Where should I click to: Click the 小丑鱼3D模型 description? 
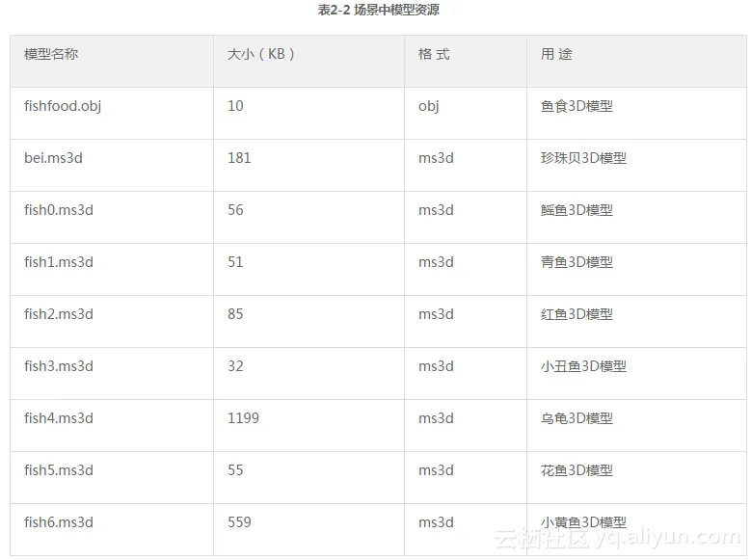[583, 366]
